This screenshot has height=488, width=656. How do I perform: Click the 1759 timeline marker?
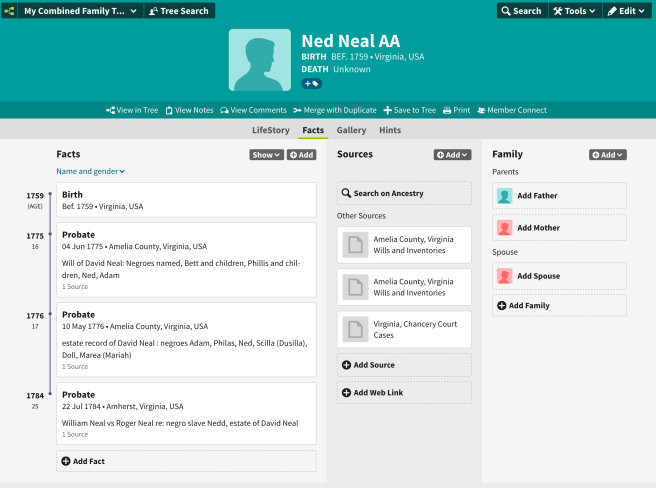click(x=50, y=194)
